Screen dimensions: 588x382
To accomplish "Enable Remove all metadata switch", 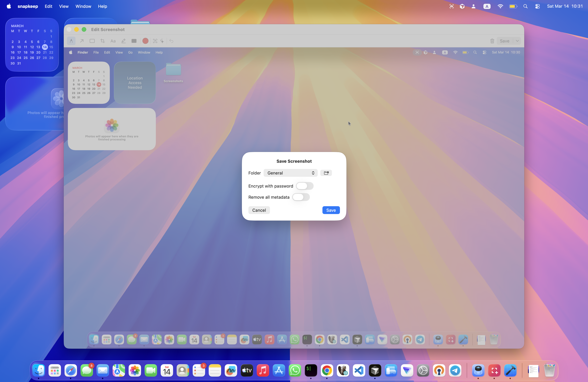I will (x=301, y=197).
